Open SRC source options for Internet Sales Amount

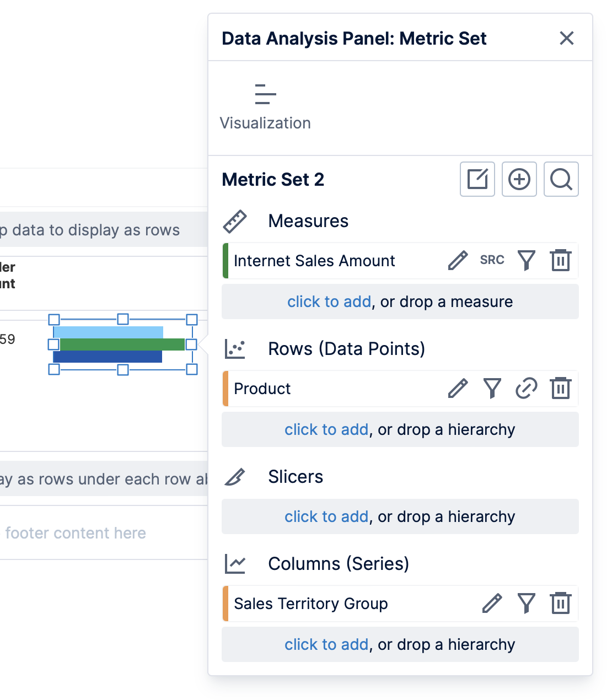[x=491, y=260]
